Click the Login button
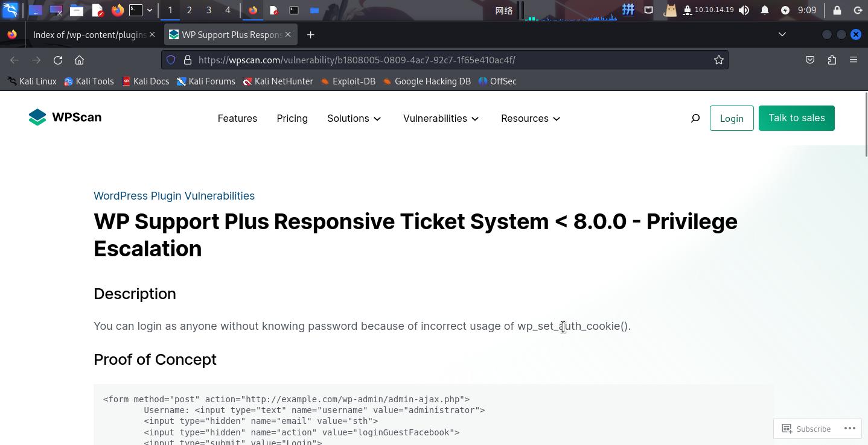 click(732, 118)
